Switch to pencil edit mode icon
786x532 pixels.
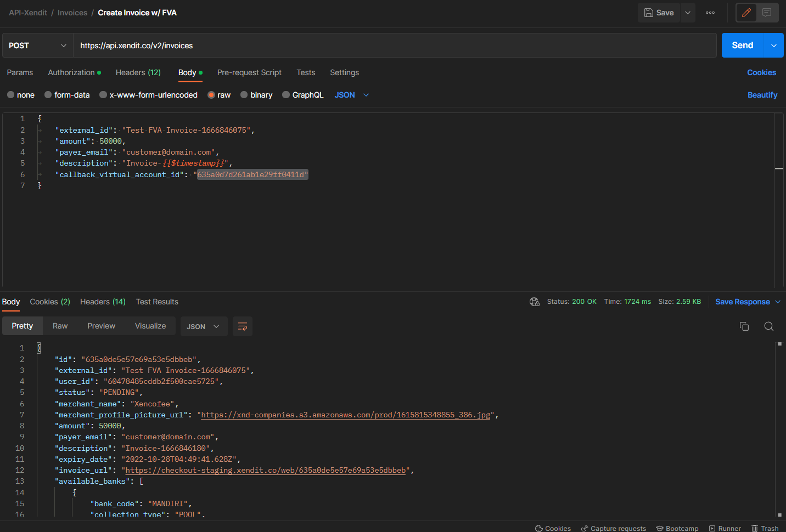[x=746, y=13]
